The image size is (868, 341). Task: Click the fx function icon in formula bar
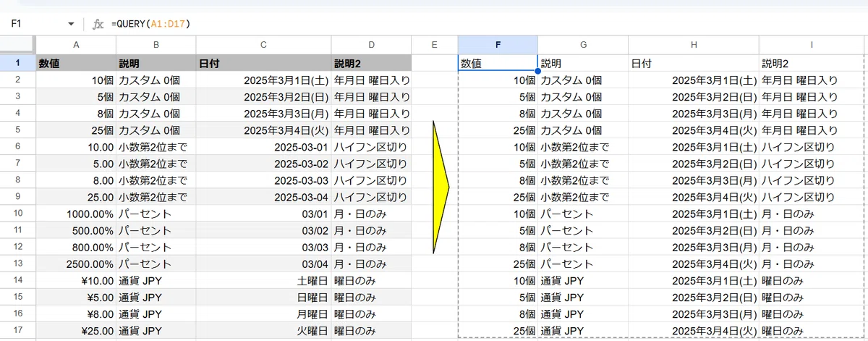tap(98, 24)
